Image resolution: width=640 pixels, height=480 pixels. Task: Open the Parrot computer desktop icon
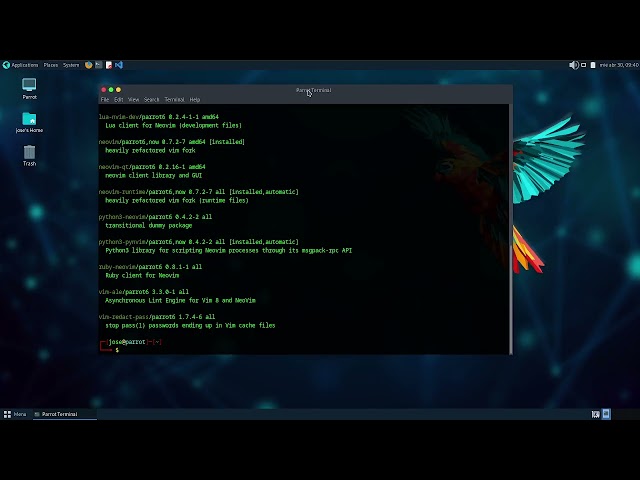click(x=29, y=89)
